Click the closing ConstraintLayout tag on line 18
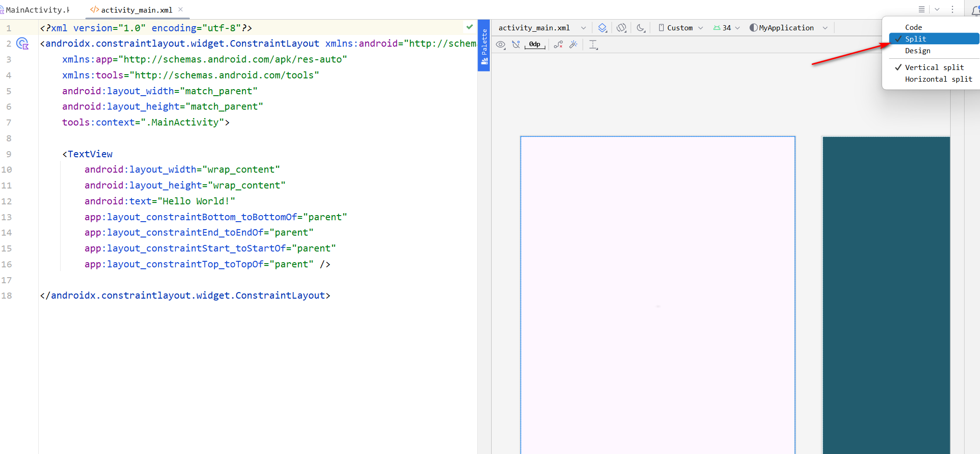This screenshot has height=454, width=980. [185, 295]
